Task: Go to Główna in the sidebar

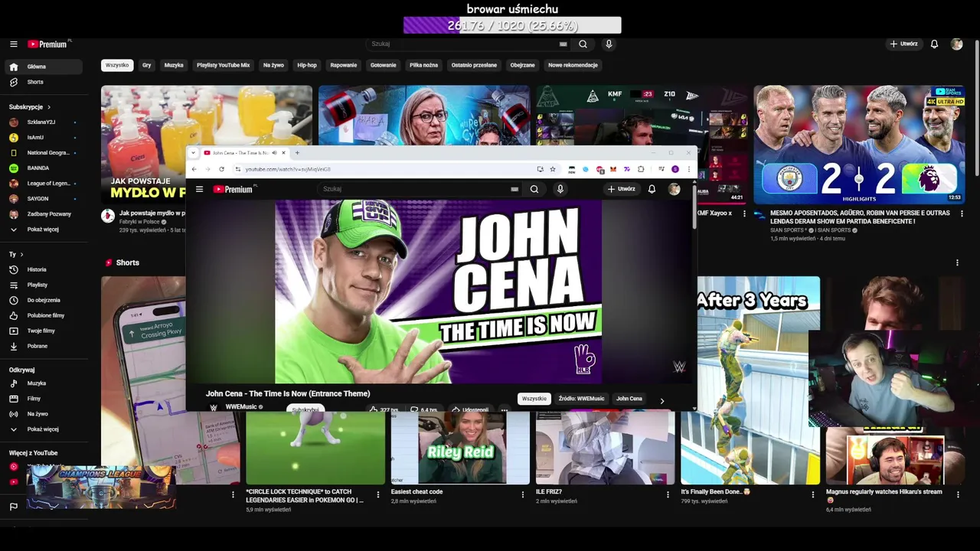Action: tap(44, 67)
